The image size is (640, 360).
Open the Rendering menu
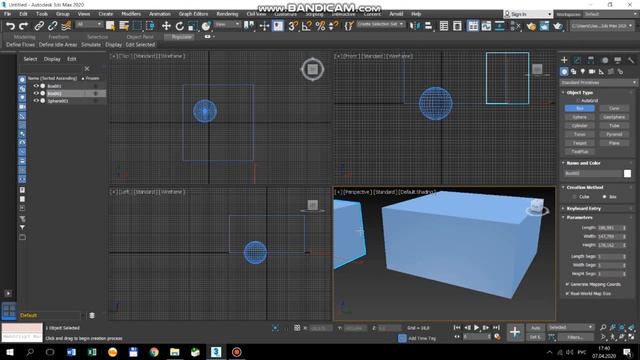[x=227, y=14]
